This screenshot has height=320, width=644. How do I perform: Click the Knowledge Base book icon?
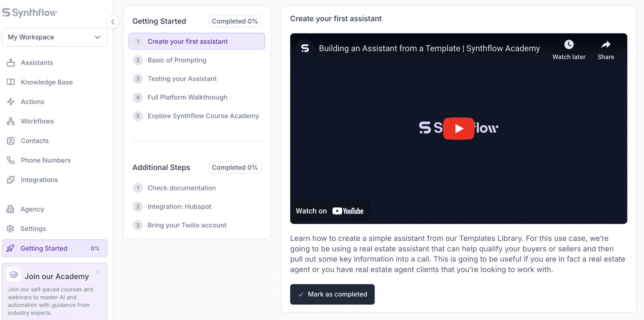(11, 82)
